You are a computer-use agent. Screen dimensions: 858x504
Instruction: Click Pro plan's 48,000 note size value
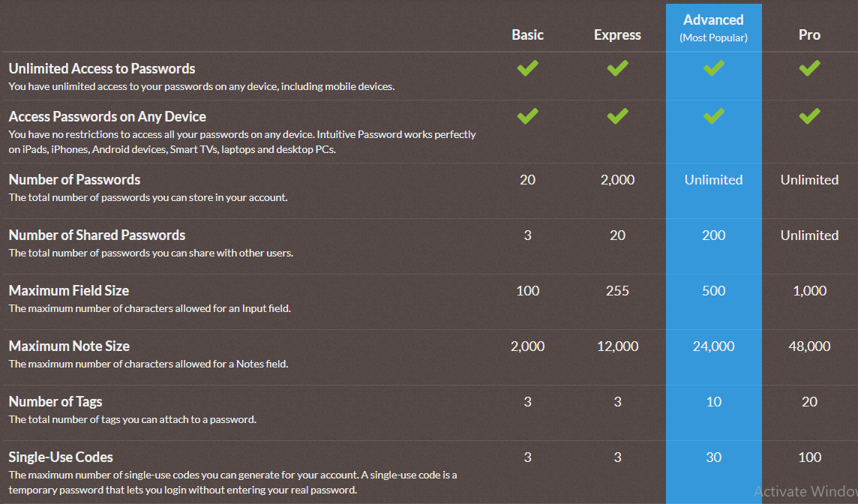point(809,346)
